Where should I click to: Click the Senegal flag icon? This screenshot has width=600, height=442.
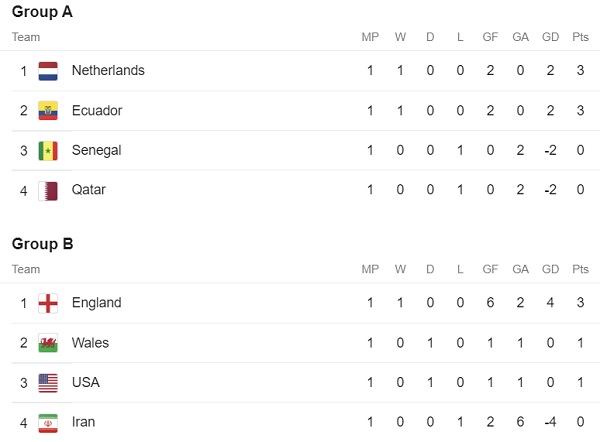[48, 151]
